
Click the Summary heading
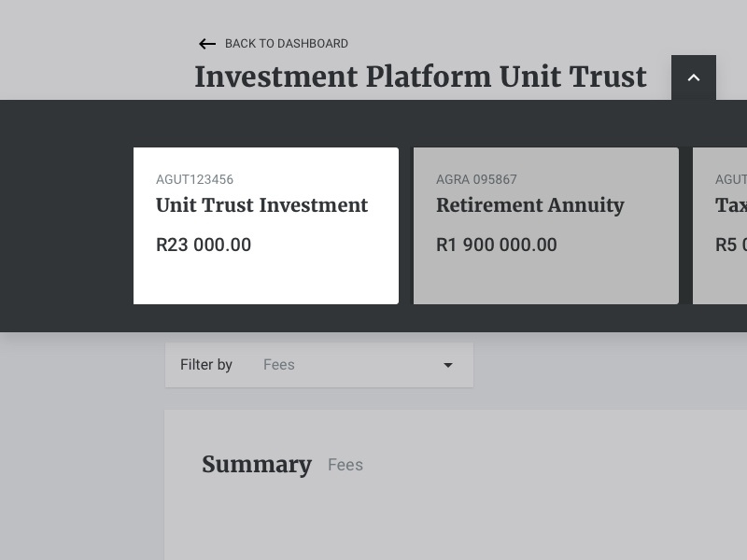tap(257, 464)
